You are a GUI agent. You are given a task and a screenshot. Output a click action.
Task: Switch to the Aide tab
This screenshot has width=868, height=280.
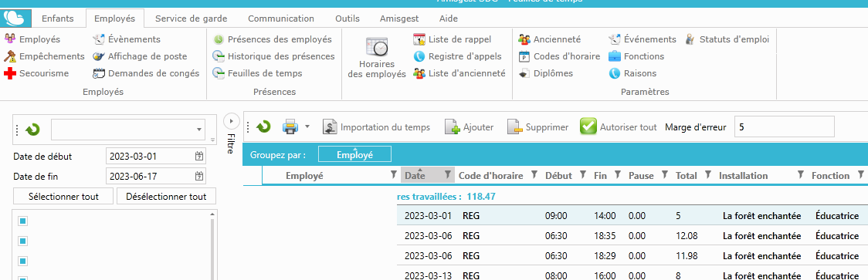tap(449, 19)
